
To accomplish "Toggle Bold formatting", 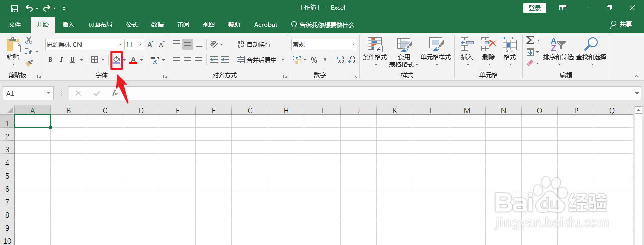I will click(x=50, y=60).
